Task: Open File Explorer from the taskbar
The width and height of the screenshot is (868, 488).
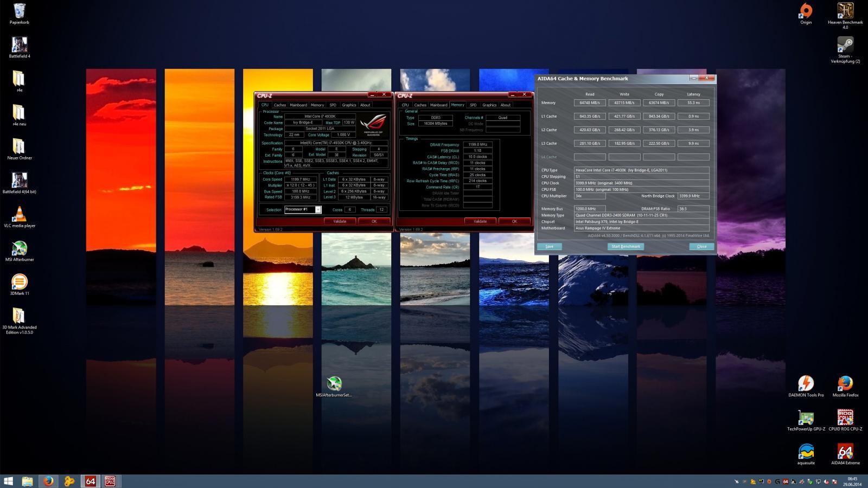Action: click(x=27, y=481)
